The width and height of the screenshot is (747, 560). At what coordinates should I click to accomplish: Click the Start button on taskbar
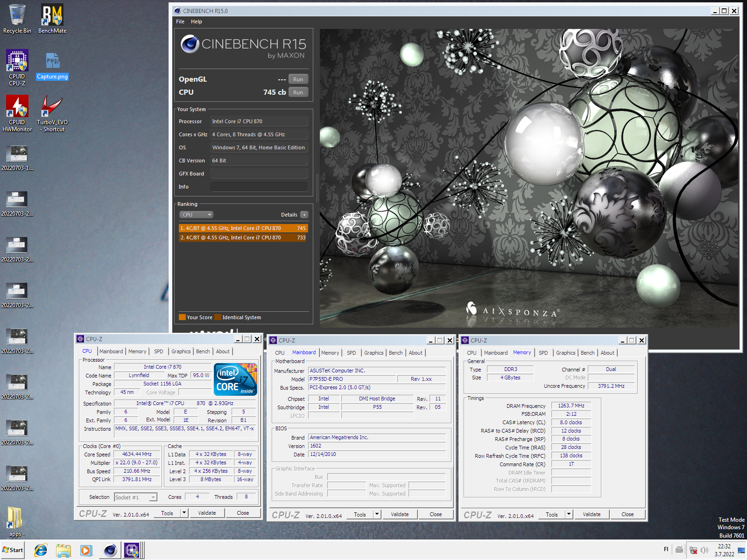click(x=13, y=550)
